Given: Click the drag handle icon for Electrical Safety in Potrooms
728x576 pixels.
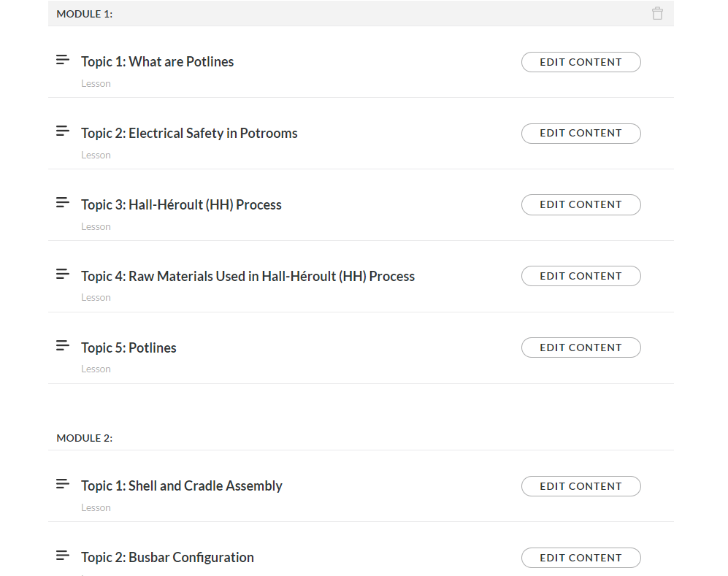Looking at the screenshot, I should pos(63,131).
